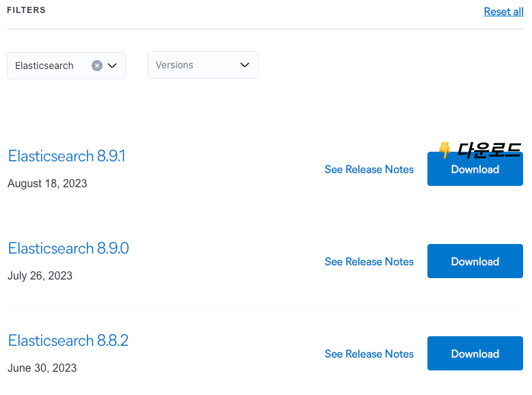
Task: Click the August 18, 2023 date text
Action: pyautogui.click(x=47, y=183)
